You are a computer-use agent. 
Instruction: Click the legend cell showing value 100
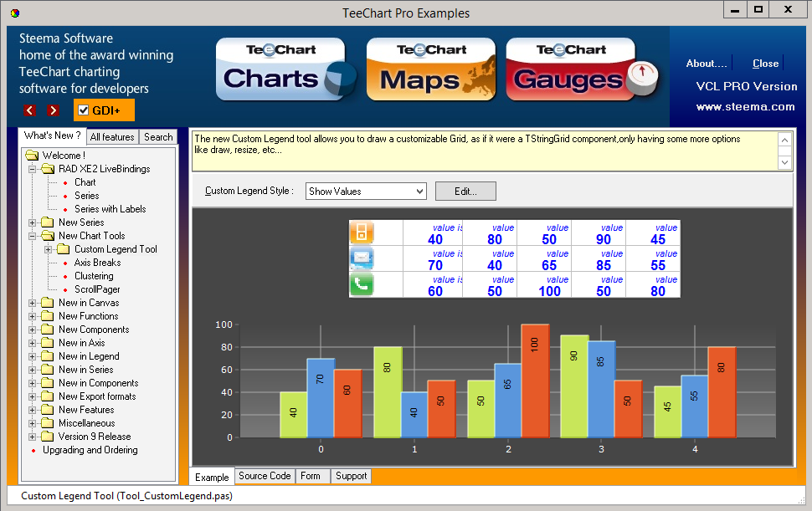(544, 284)
